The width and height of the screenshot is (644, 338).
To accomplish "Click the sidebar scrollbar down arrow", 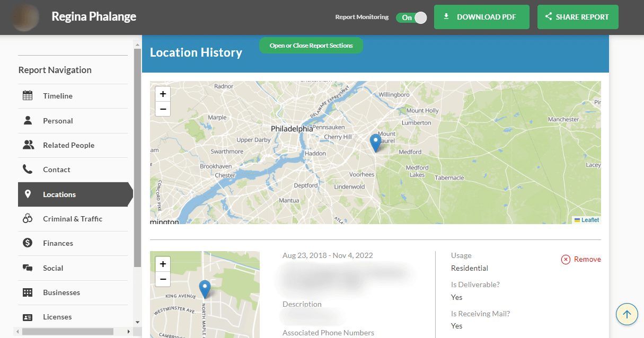I will [x=138, y=322].
